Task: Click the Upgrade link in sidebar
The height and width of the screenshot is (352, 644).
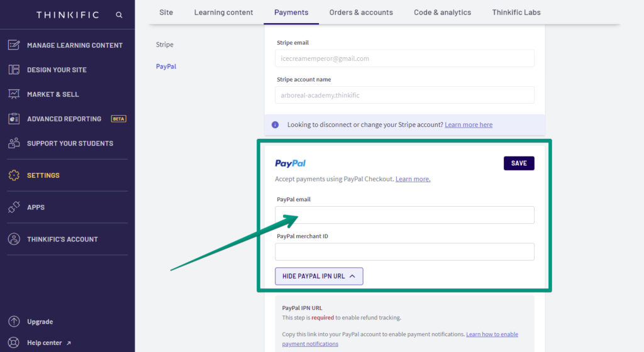Action: (40, 322)
